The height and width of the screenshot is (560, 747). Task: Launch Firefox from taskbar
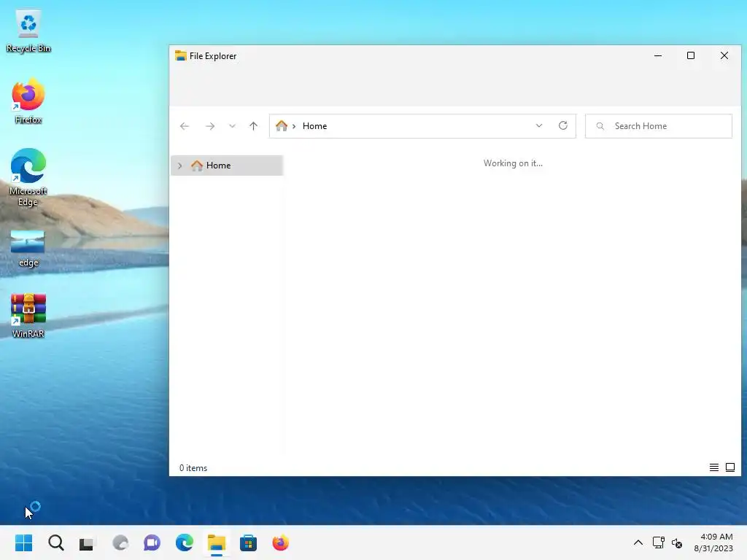tap(281, 542)
